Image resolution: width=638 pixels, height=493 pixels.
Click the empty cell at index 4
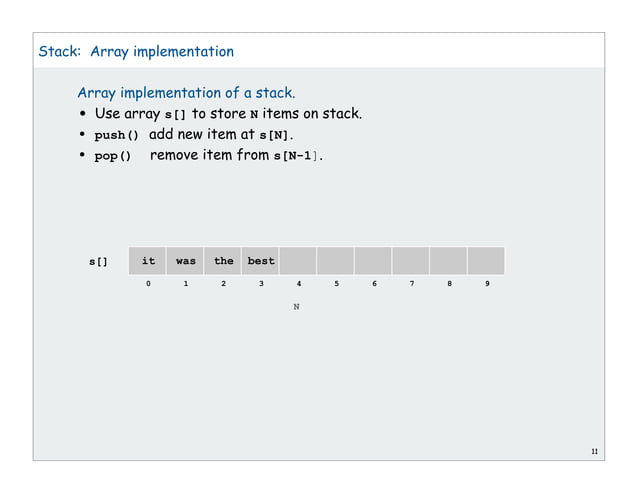(x=298, y=261)
